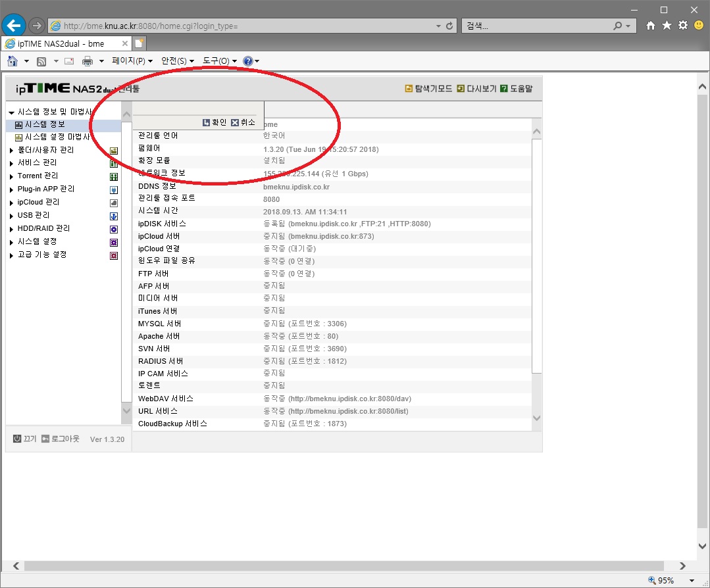The image size is (710, 588).
Task: Click the 로그아웃 button
Action: pyautogui.click(x=61, y=439)
